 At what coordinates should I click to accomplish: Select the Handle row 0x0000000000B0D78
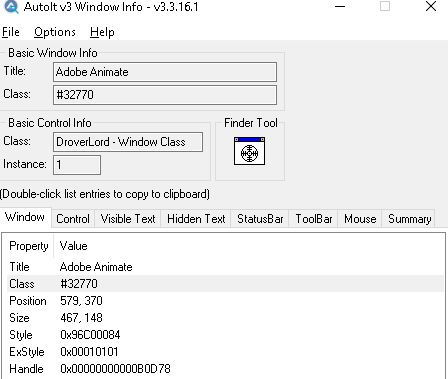pyautogui.click(x=225, y=369)
